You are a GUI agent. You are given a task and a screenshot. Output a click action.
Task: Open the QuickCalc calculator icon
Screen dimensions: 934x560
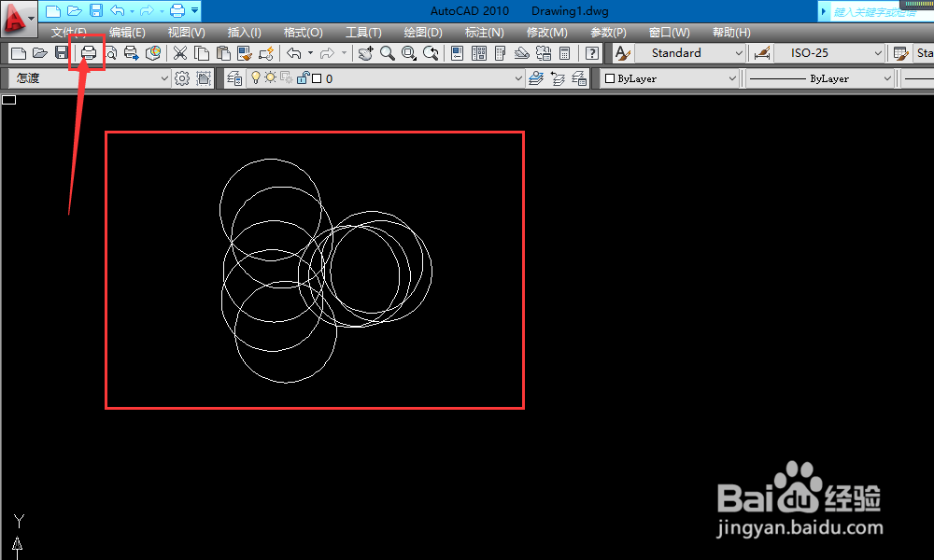[x=565, y=53]
